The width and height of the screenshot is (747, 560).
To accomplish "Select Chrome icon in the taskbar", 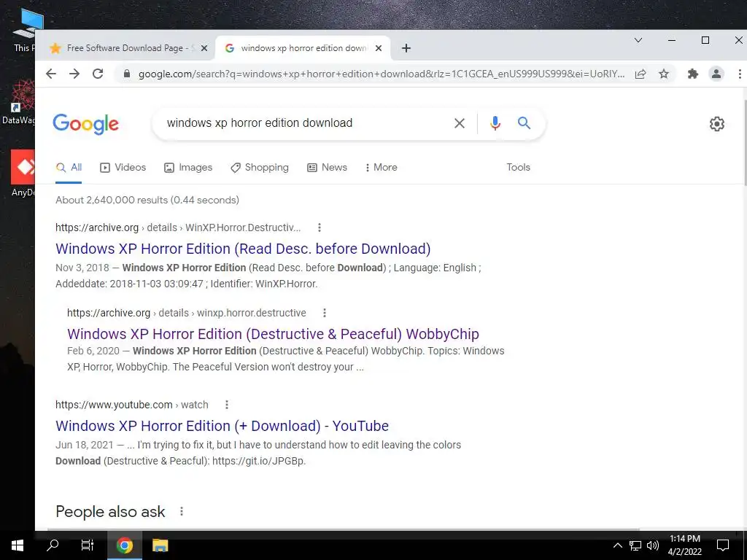I will click(124, 545).
